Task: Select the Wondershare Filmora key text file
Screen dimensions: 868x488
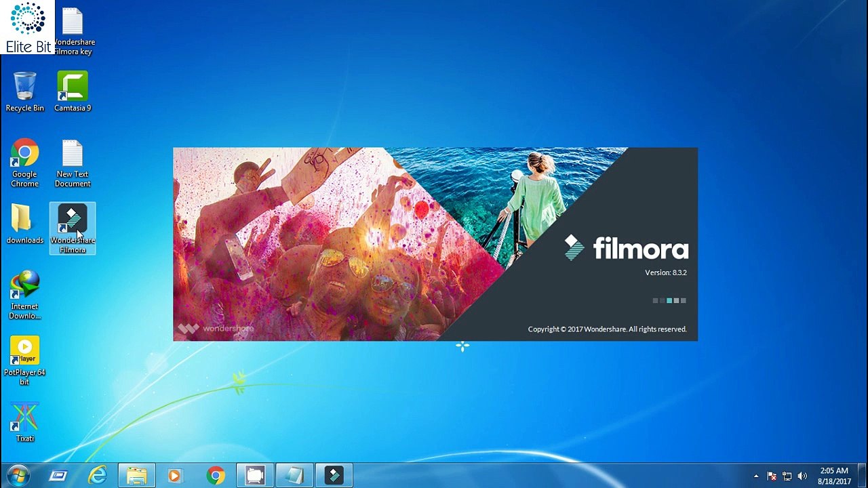Action: pos(73,31)
